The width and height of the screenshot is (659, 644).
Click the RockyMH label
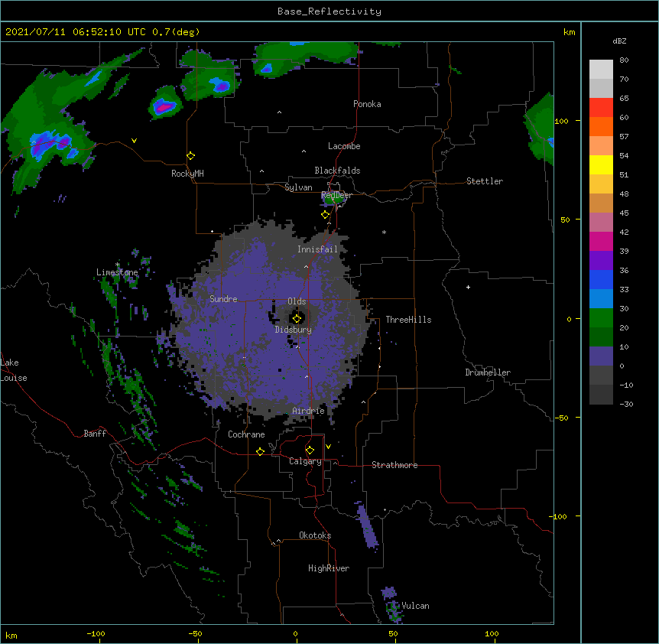[x=187, y=173]
